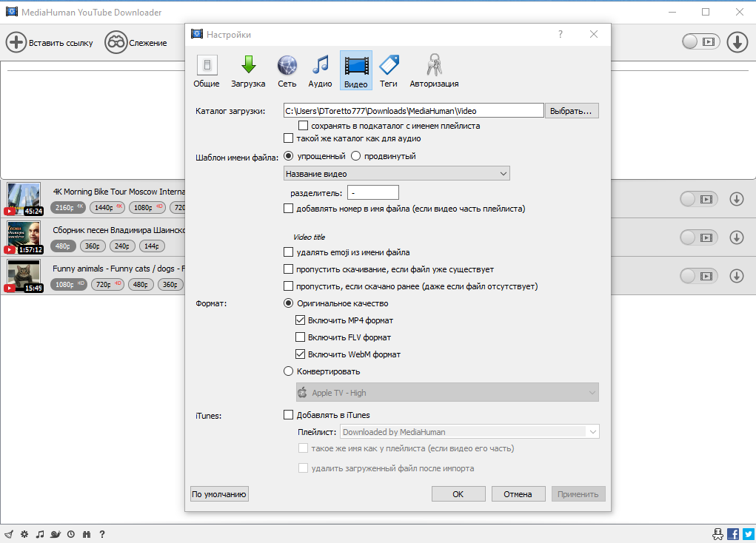The image size is (756, 543).
Task: Click the Выбрать... browse button
Action: pos(572,111)
